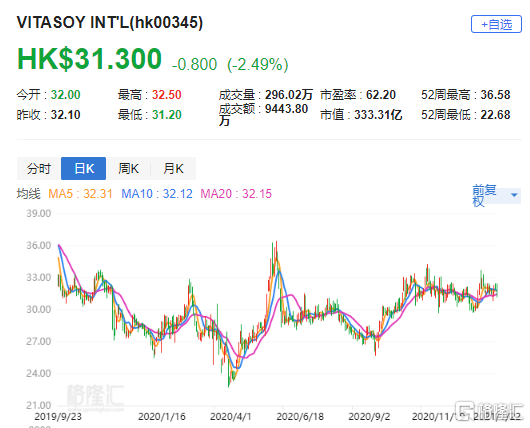Click 市值 value 333.31亿
Screen dimensions: 530x428
tap(378, 115)
